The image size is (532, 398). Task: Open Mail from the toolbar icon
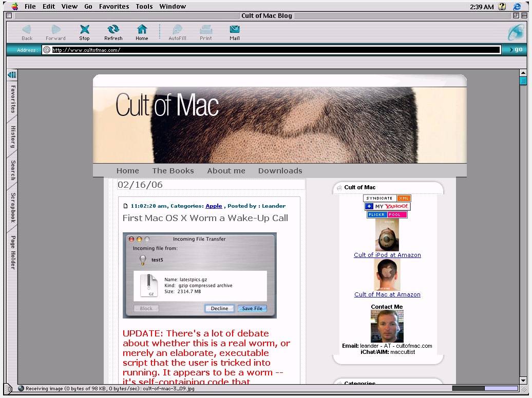coord(234,31)
